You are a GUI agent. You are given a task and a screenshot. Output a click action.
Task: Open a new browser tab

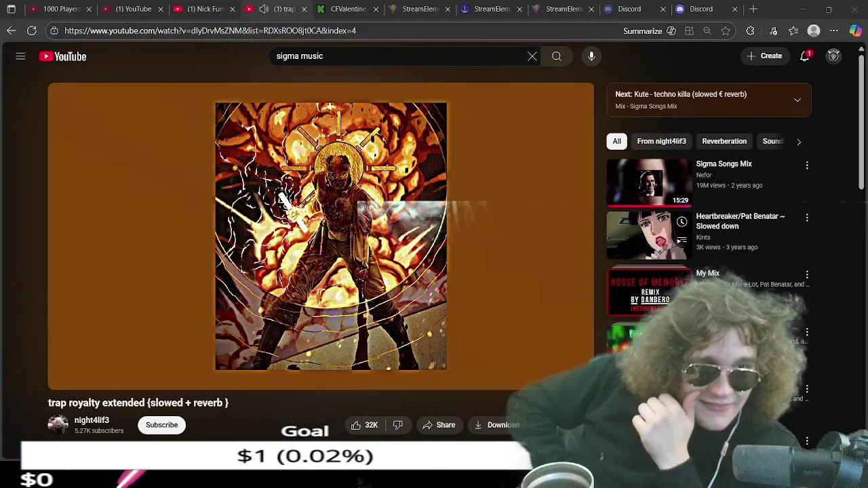pyautogui.click(x=753, y=9)
